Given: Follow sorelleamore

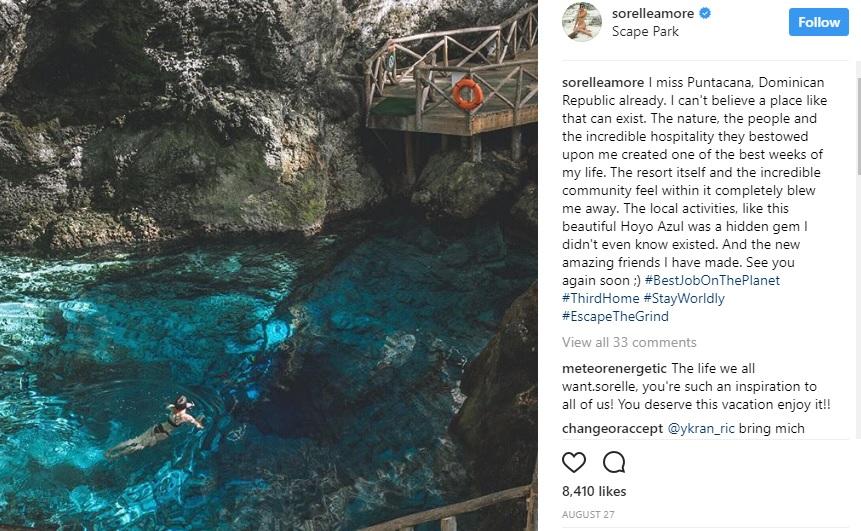Looking at the screenshot, I should [x=818, y=22].
